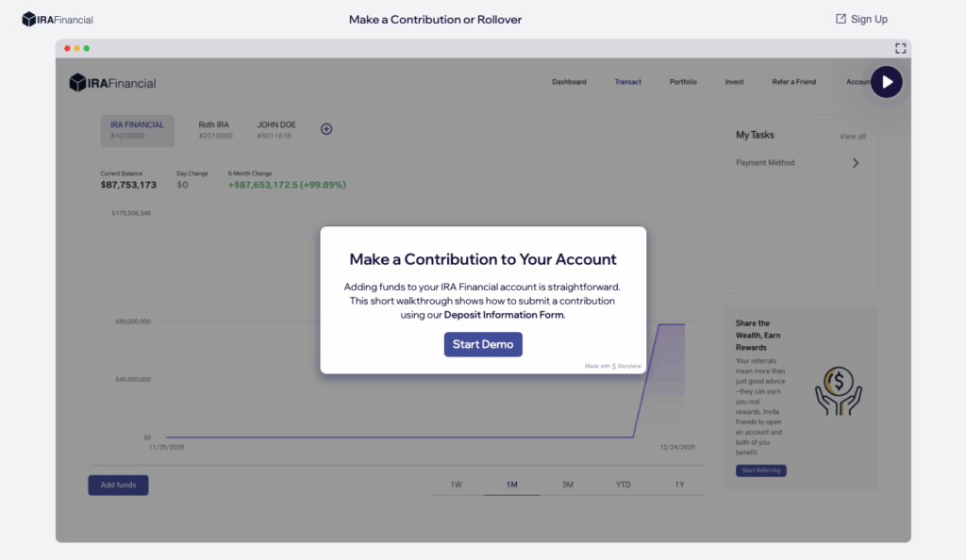Screen dimensions: 966x560
Task: Click the IRA Financial logo in header
Action: [x=58, y=19]
